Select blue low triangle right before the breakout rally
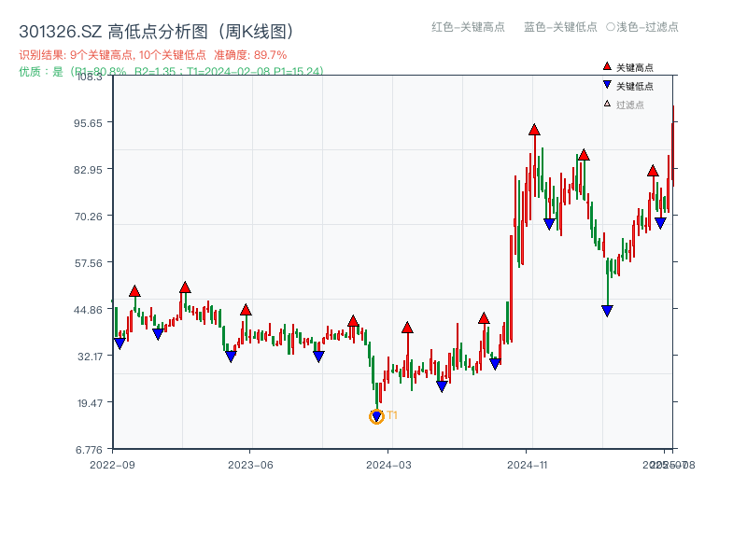Screen dimensions: 747x560 [x=495, y=364]
